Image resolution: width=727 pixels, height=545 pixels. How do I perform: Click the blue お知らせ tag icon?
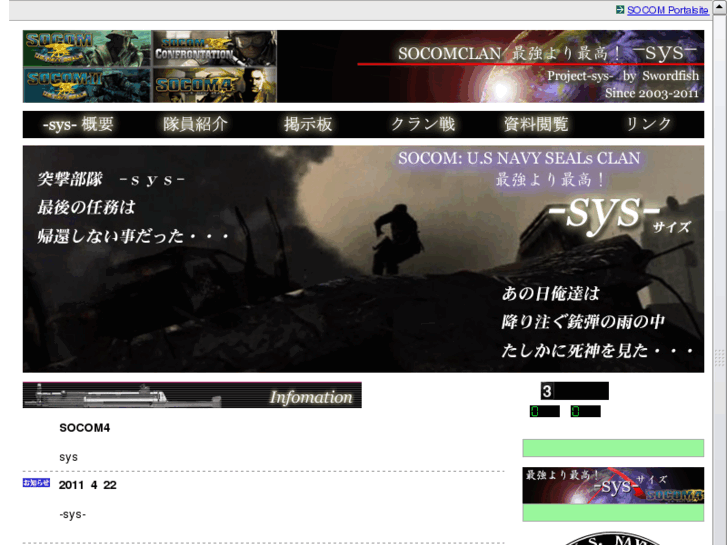[x=36, y=483]
